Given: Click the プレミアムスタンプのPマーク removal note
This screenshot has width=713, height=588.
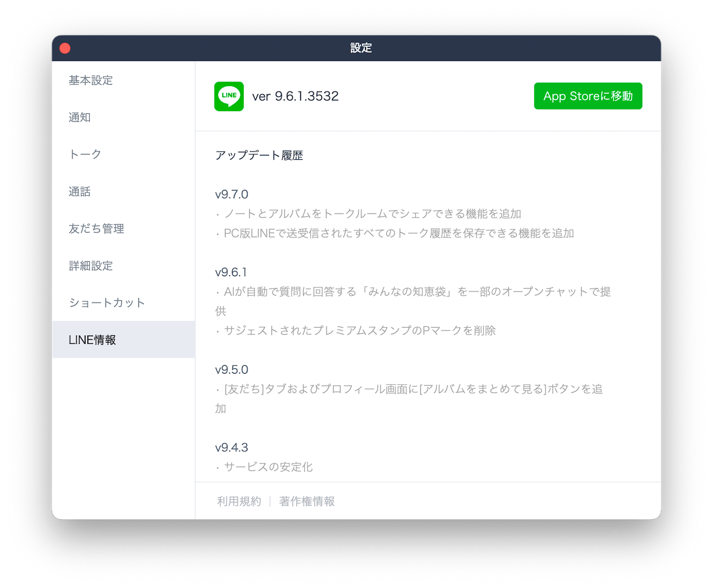Looking at the screenshot, I should (355, 330).
